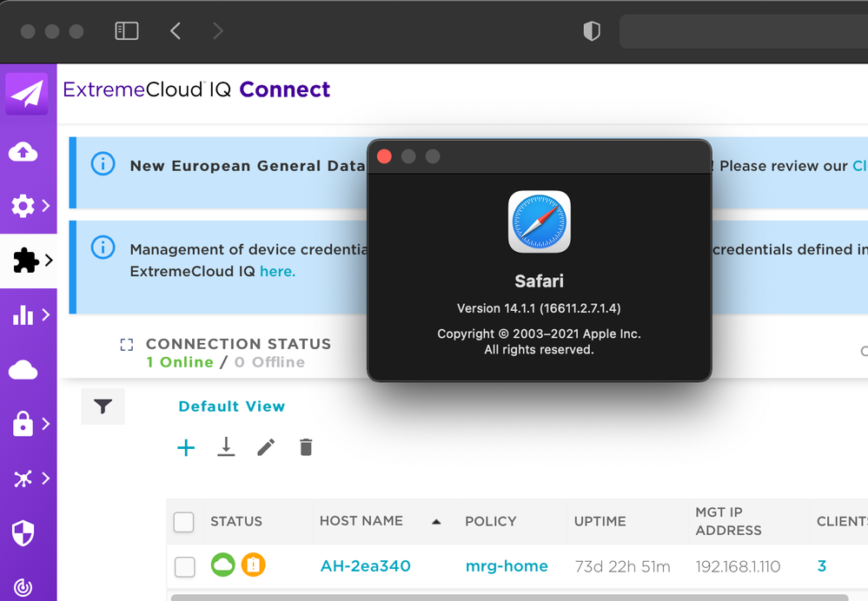Image resolution: width=868 pixels, height=601 pixels.
Task: Toggle Safari sidebar button
Action: pyautogui.click(x=127, y=31)
